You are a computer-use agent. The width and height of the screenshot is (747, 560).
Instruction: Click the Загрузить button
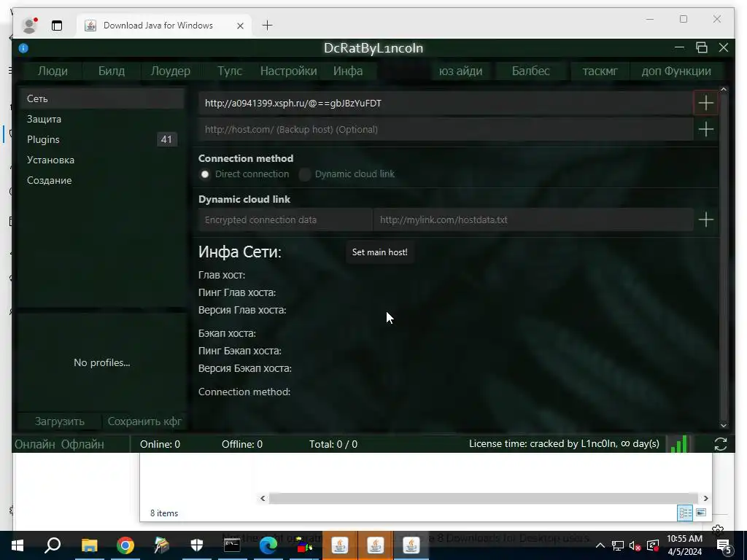(x=60, y=421)
